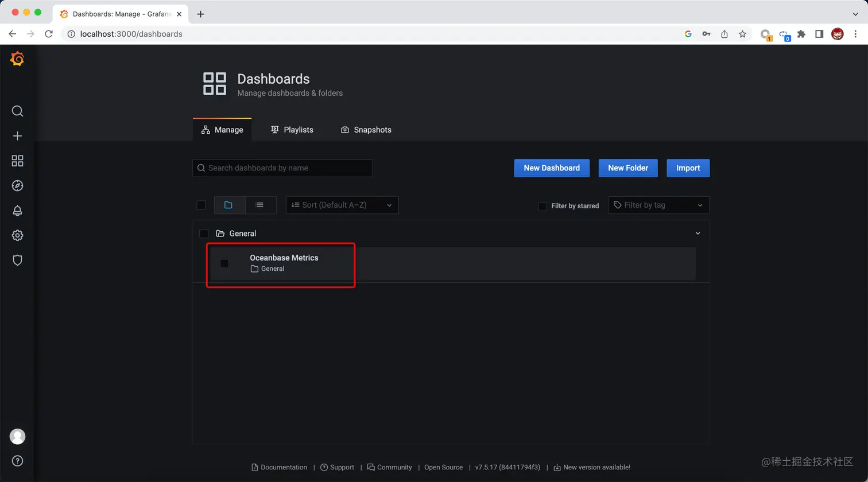Open the Support footer link
This screenshot has width=868, height=482.
click(x=337, y=467)
